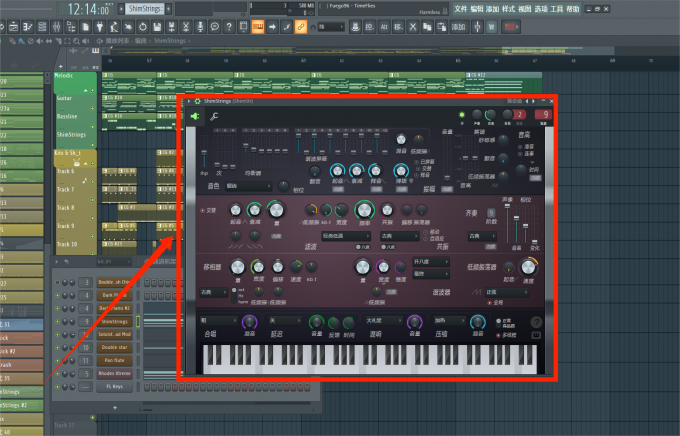
Task: Open the 帮助 menu
Action: click(572, 9)
